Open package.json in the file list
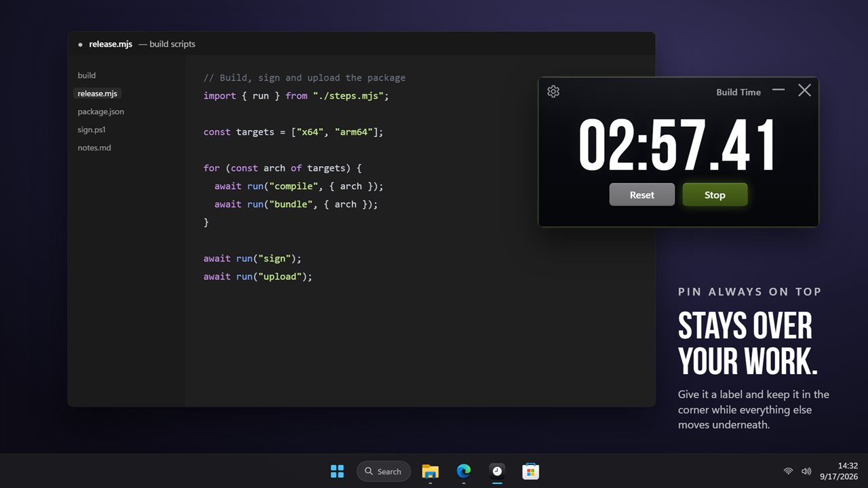Image resolution: width=868 pixels, height=488 pixels. point(100,111)
